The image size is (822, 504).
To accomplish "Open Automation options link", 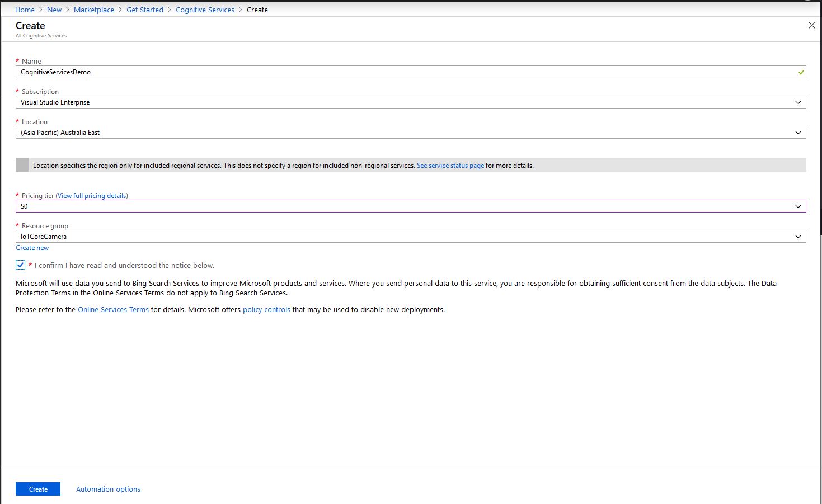I will [108, 489].
